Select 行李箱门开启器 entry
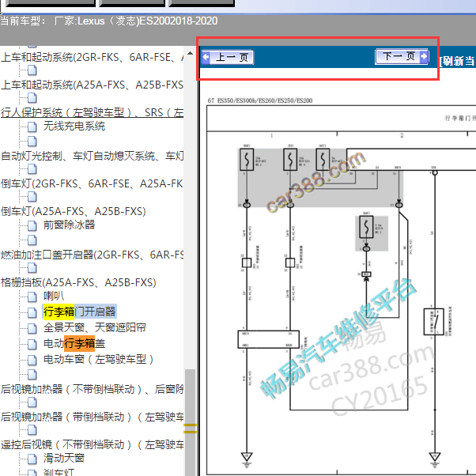This screenshot has width=476, height=476. [x=80, y=312]
